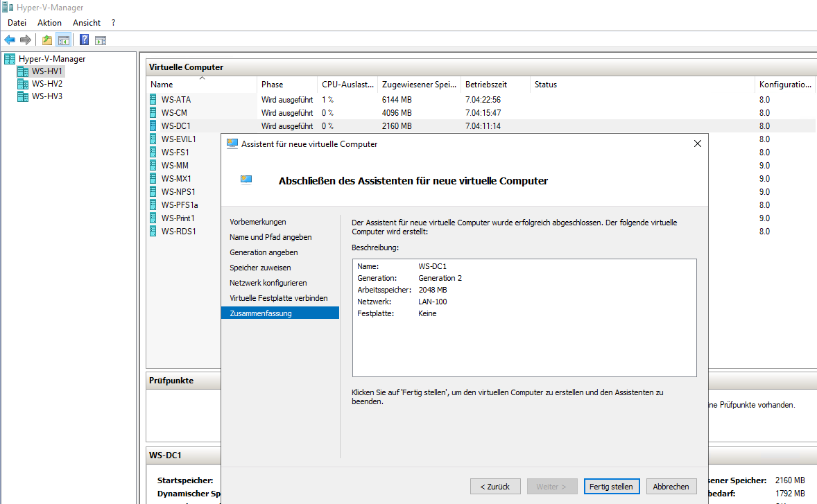Toggle the Action pane toolbar icon

[101, 40]
